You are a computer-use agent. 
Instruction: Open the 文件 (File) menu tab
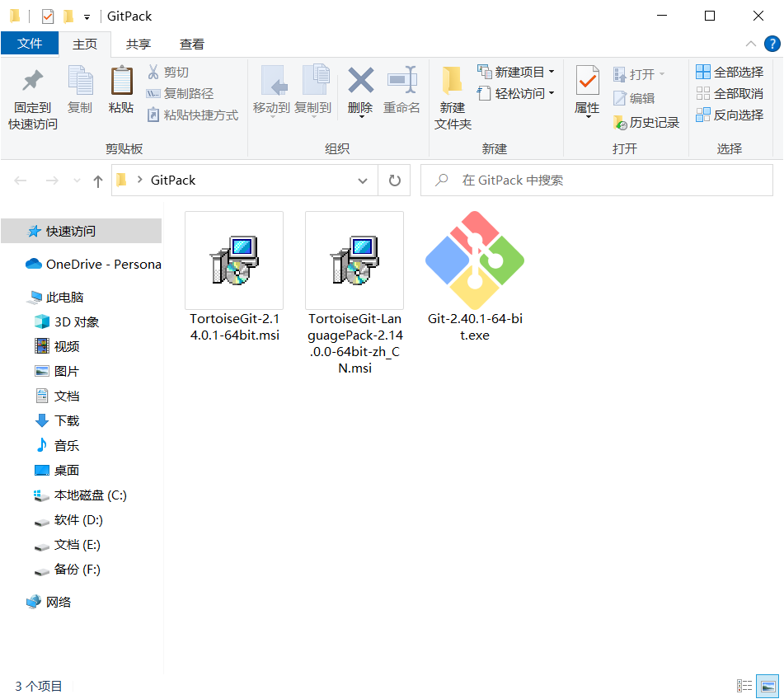click(x=30, y=44)
